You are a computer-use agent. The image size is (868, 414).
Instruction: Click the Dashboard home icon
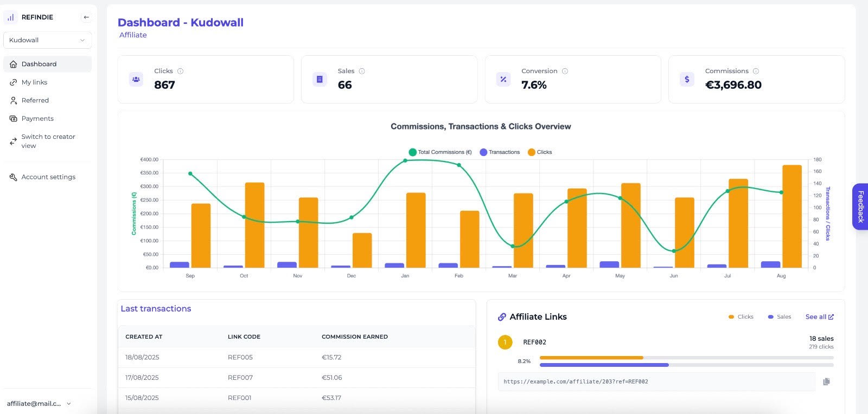point(14,64)
